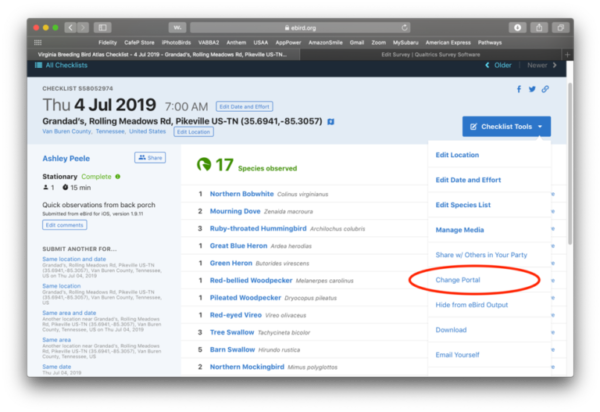Share checklist via Facebook icon
600x412 pixels.
click(520, 89)
